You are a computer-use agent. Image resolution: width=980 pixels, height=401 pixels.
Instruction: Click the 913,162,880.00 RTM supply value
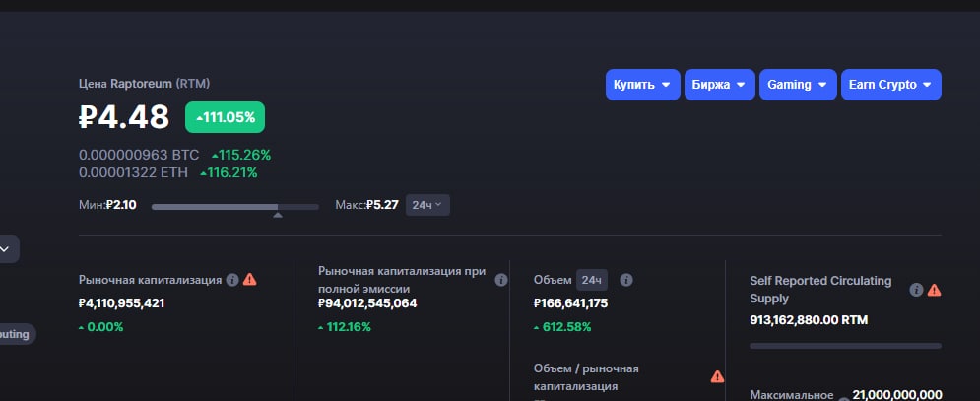click(809, 320)
